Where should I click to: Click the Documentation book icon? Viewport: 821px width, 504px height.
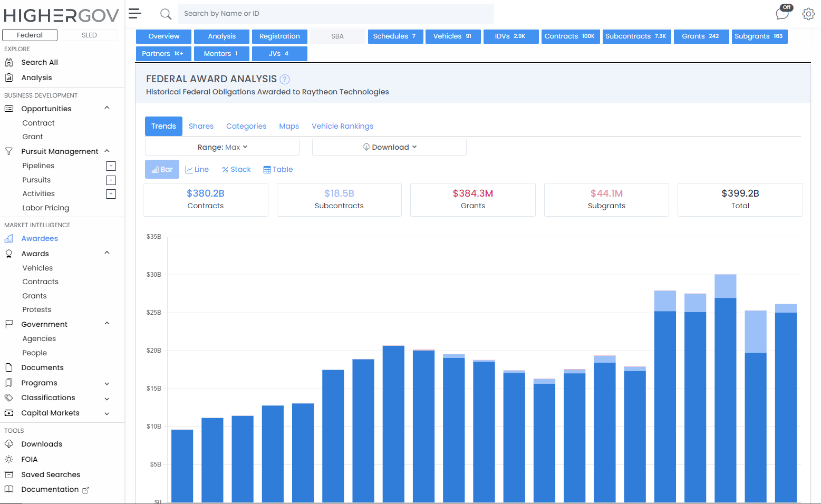coord(9,489)
